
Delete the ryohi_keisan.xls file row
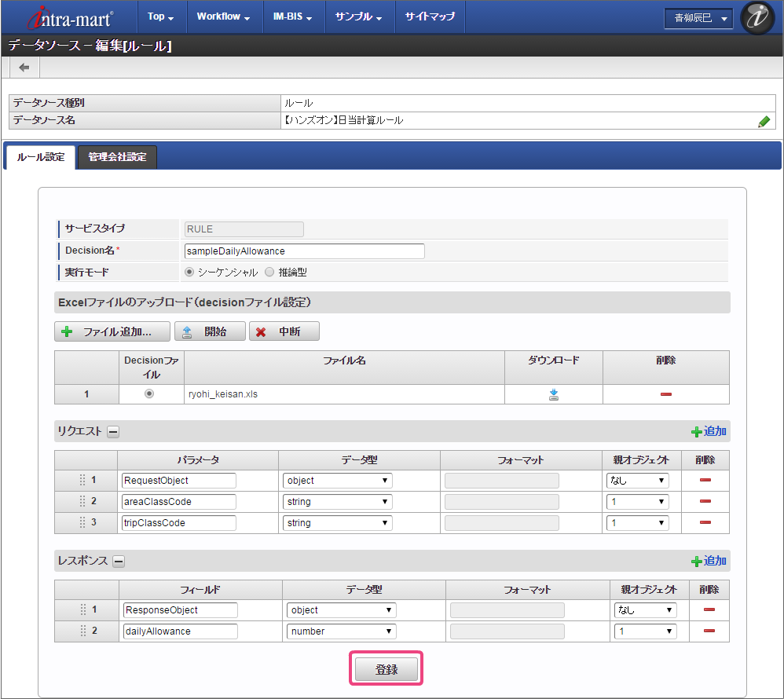665,394
